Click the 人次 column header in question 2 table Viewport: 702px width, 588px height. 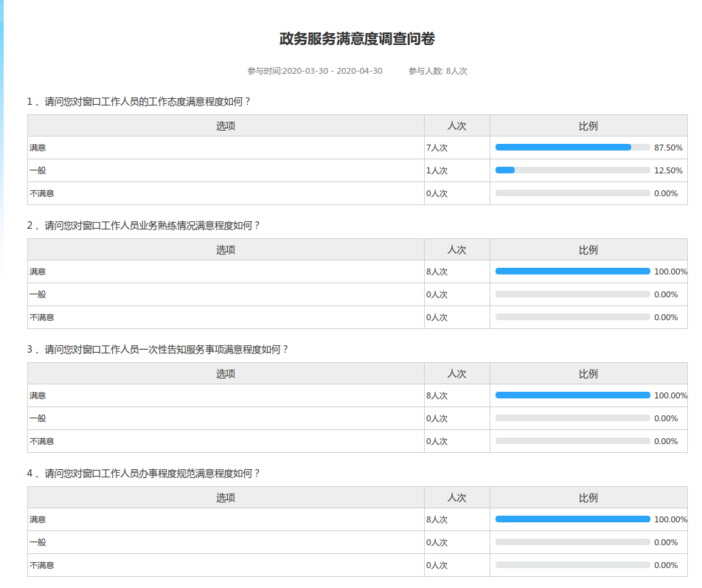456,250
